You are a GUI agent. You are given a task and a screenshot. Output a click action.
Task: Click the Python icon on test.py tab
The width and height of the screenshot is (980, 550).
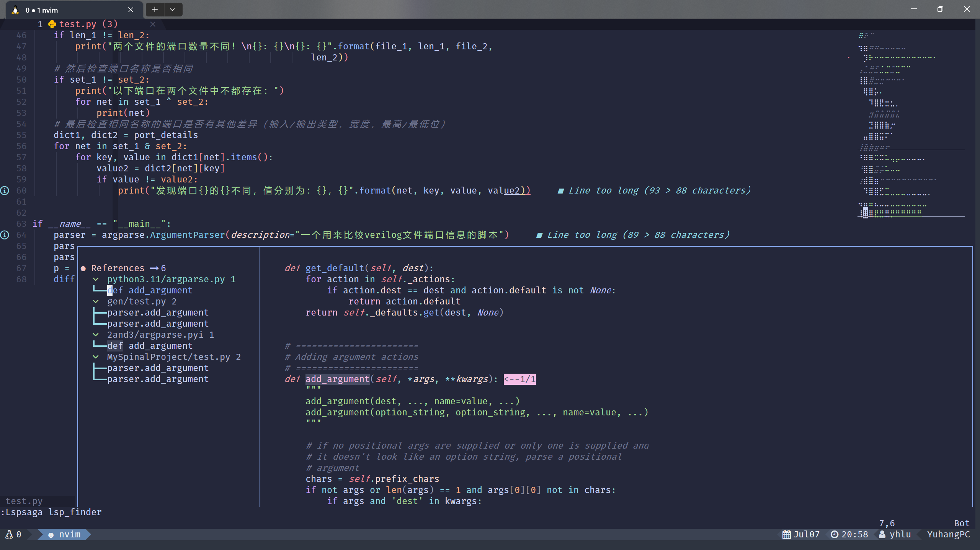tap(52, 24)
